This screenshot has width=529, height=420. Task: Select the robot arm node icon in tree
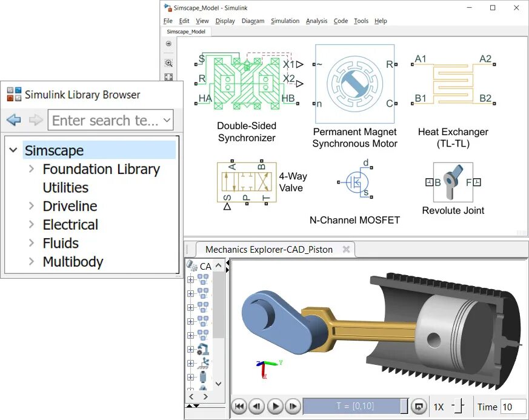(x=203, y=349)
